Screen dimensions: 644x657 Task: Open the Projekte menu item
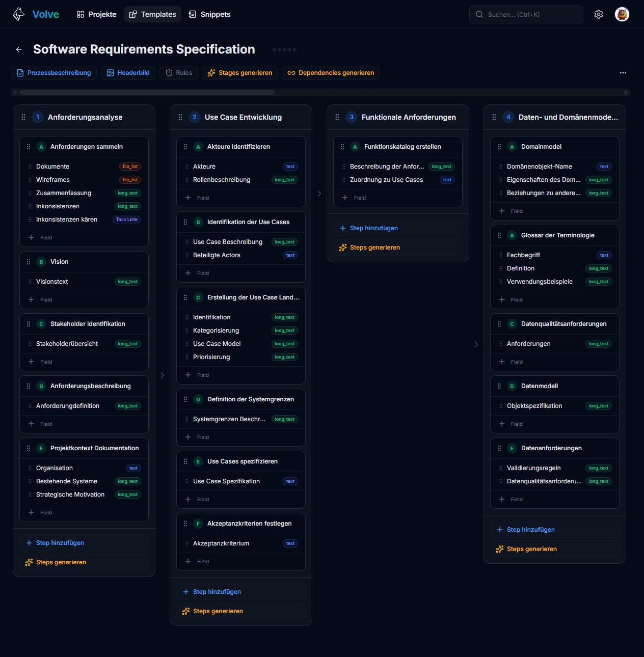pyautogui.click(x=97, y=14)
